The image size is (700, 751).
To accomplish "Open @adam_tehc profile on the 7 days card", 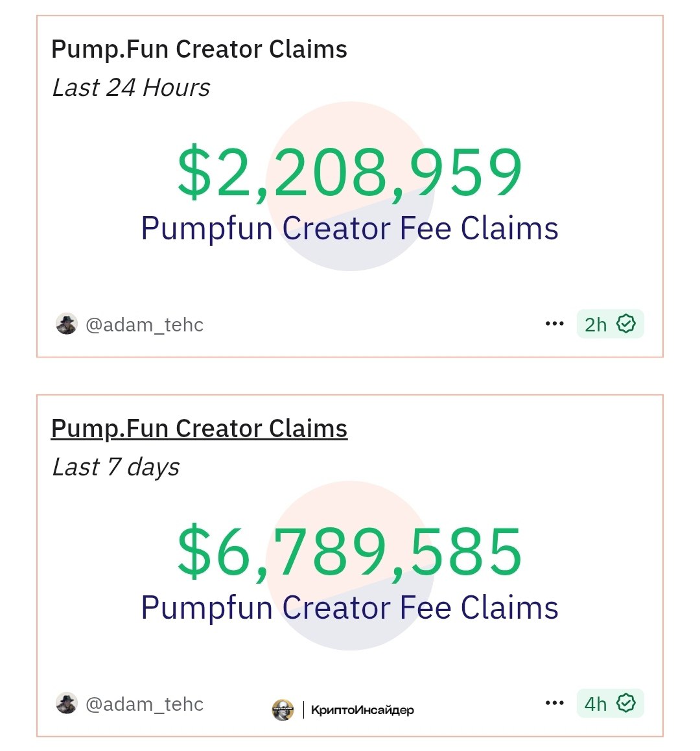I will click(x=144, y=704).
